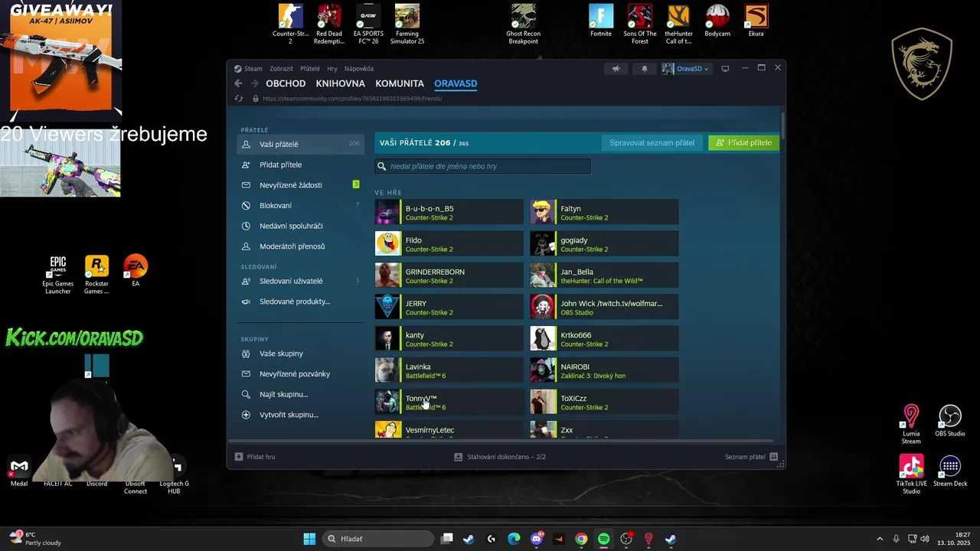980x551 pixels.
Task: Open Seznam přátel chat at bottom
Action: 751,457
